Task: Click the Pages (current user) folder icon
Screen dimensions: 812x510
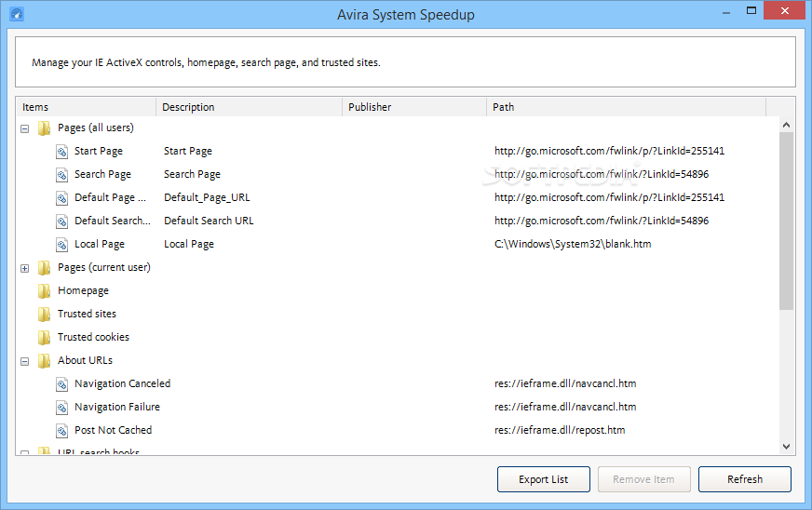Action: [x=45, y=268]
